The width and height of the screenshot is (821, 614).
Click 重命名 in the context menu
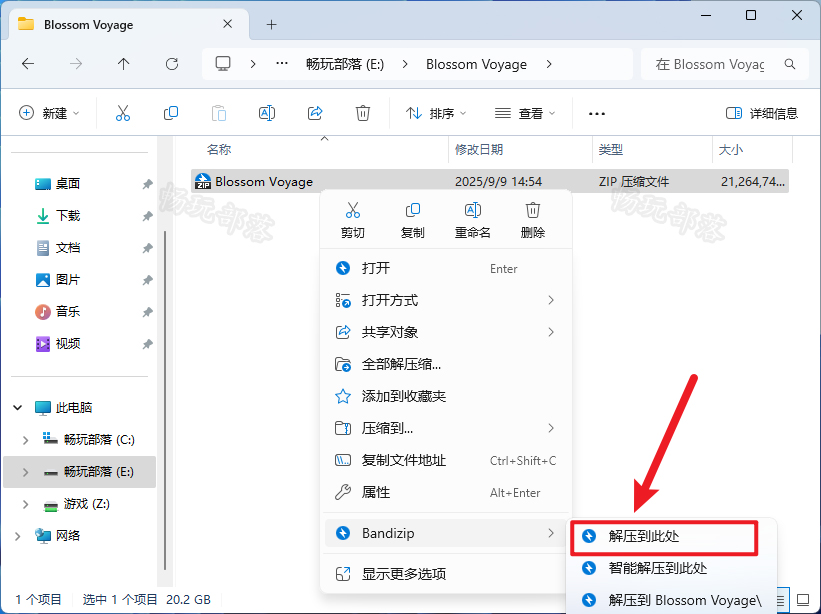[x=473, y=220]
